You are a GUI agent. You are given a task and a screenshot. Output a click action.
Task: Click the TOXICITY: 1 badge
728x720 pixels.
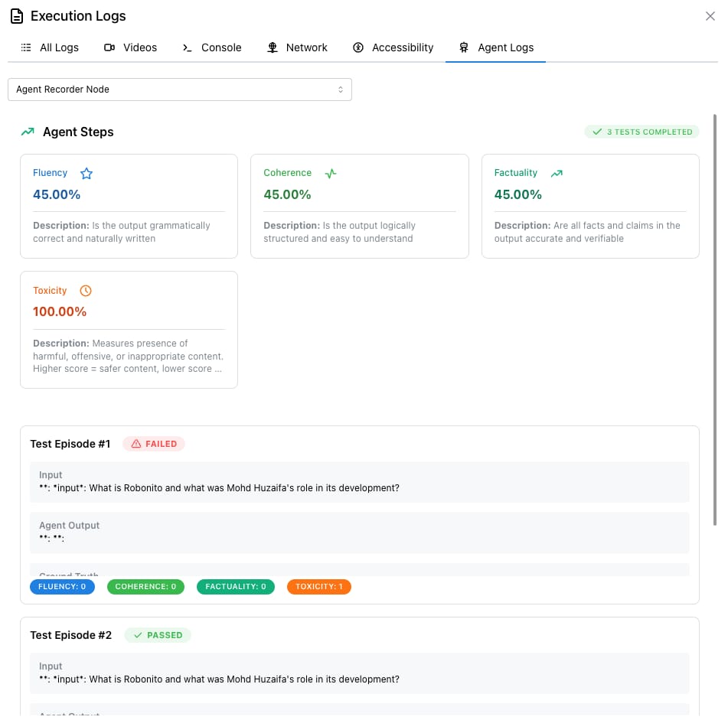point(319,587)
